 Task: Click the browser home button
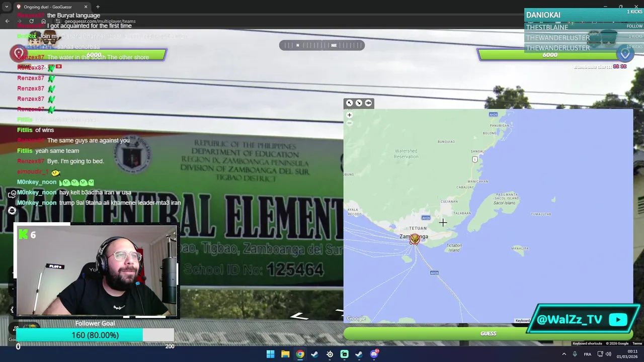(44, 21)
